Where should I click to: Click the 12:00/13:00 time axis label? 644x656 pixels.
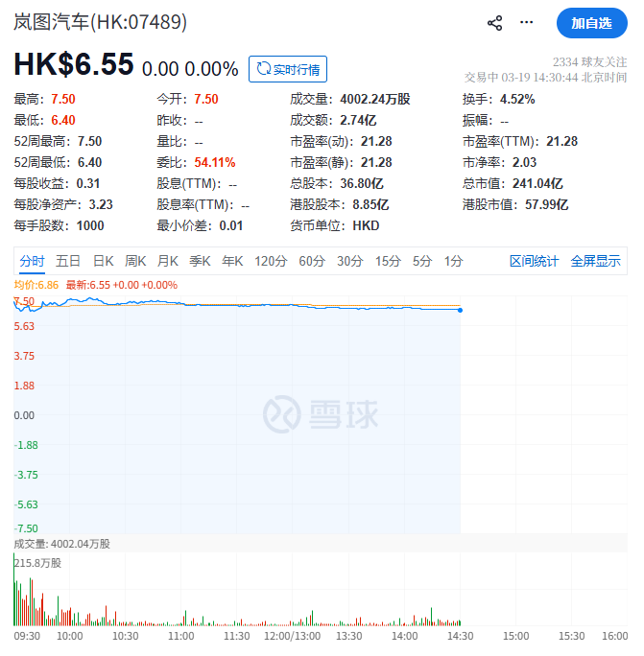coord(293,636)
